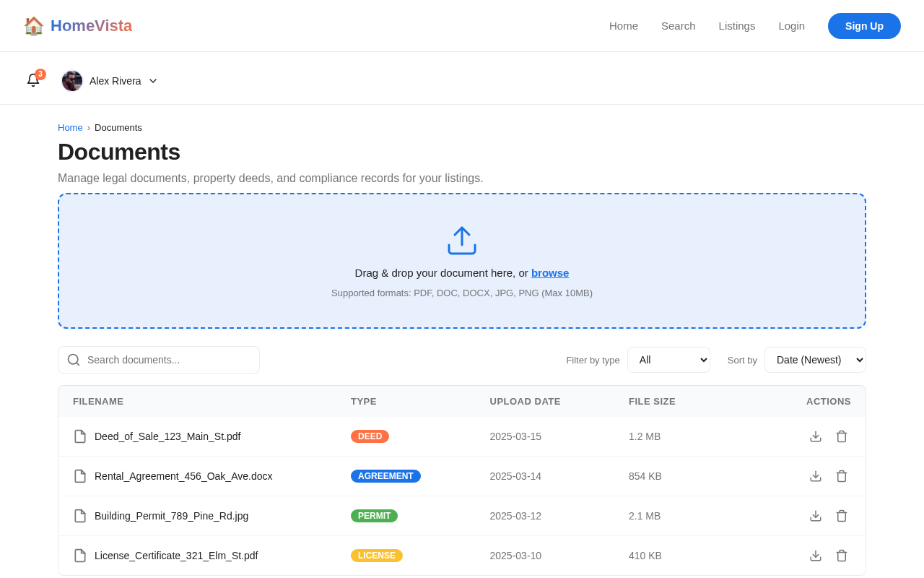Open the Sort by Date (Newest) dropdown
Screen dimensions: 924x578
point(815,360)
